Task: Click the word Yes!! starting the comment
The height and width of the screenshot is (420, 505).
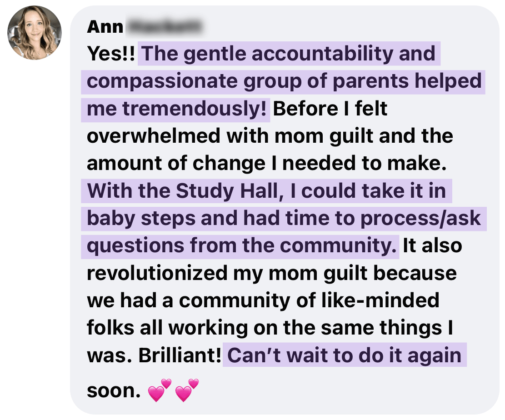Action: click(111, 54)
